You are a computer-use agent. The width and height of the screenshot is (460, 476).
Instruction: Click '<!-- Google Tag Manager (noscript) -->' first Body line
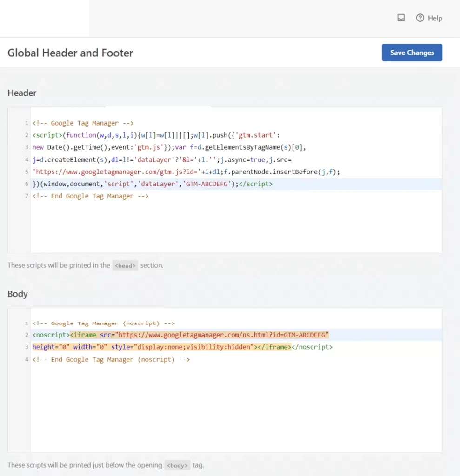click(104, 324)
